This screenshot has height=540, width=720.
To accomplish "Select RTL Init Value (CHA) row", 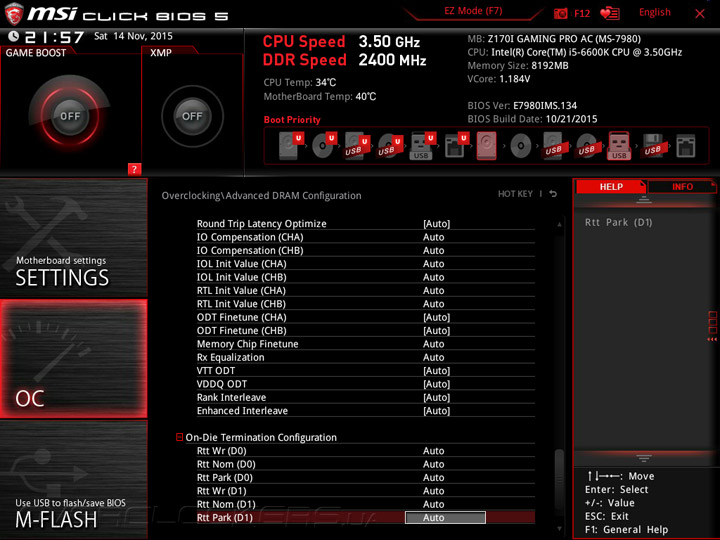I will click(366, 290).
